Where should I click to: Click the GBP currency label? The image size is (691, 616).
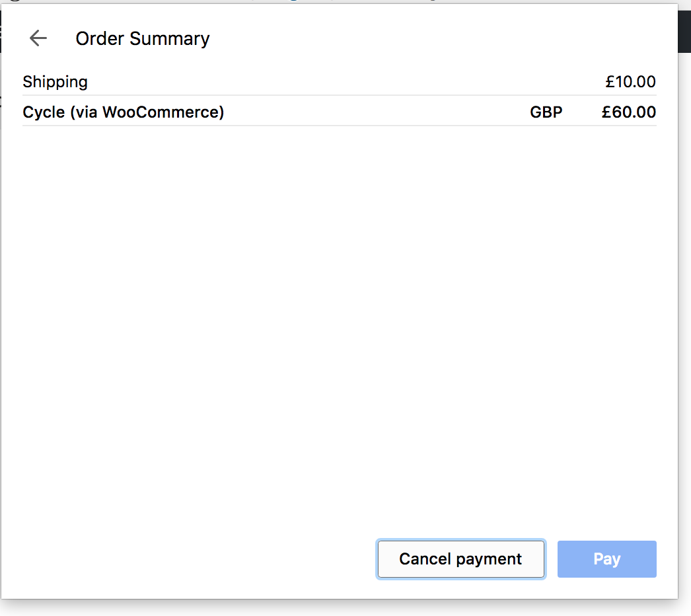pos(546,112)
